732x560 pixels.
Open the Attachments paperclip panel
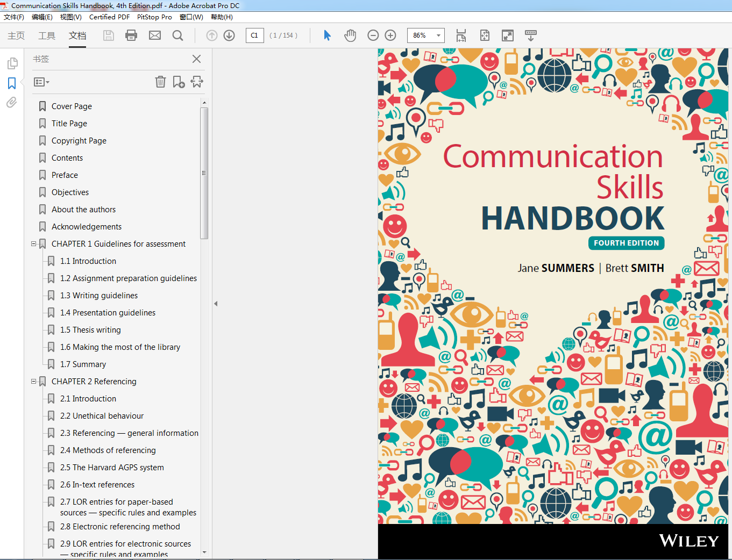point(12,102)
